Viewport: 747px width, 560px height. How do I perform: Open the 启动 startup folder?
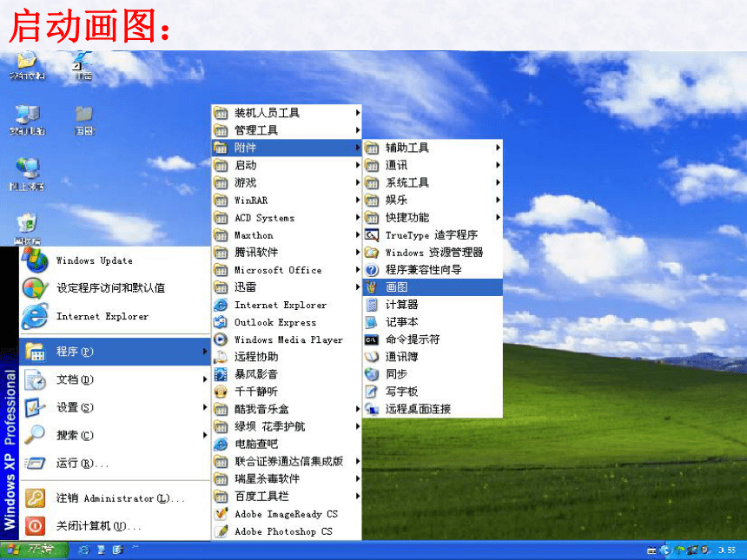coord(287,165)
